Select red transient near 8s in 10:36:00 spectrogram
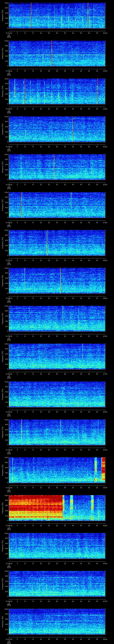The image size is (114, 644). click(x=22, y=205)
